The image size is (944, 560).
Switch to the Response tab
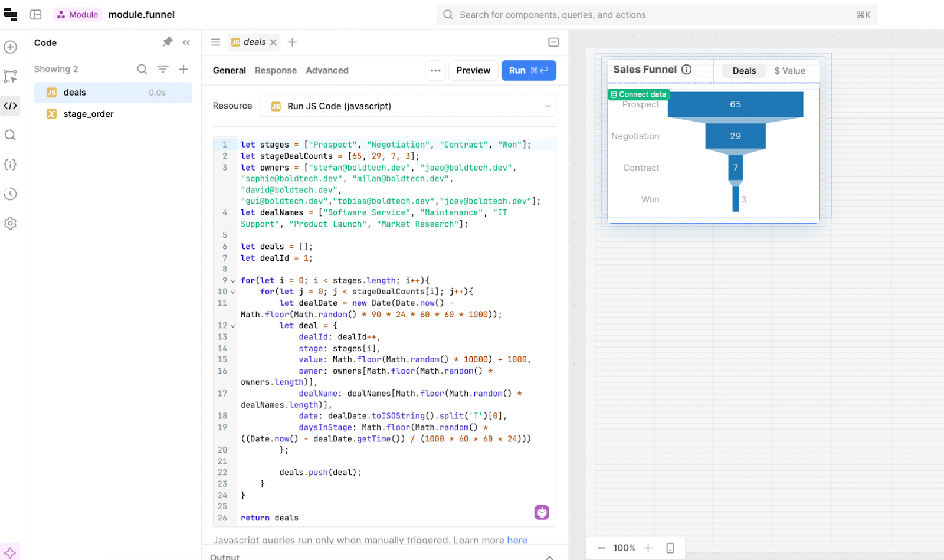coord(276,70)
